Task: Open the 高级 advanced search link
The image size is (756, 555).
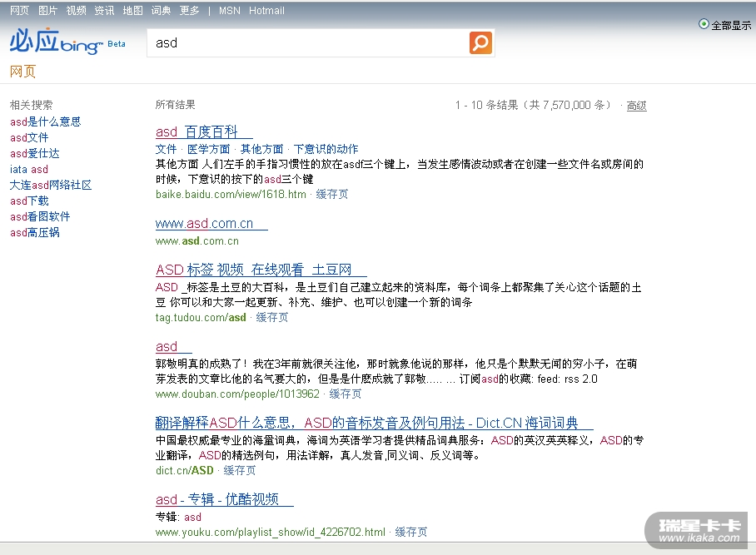Action: [x=636, y=106]
